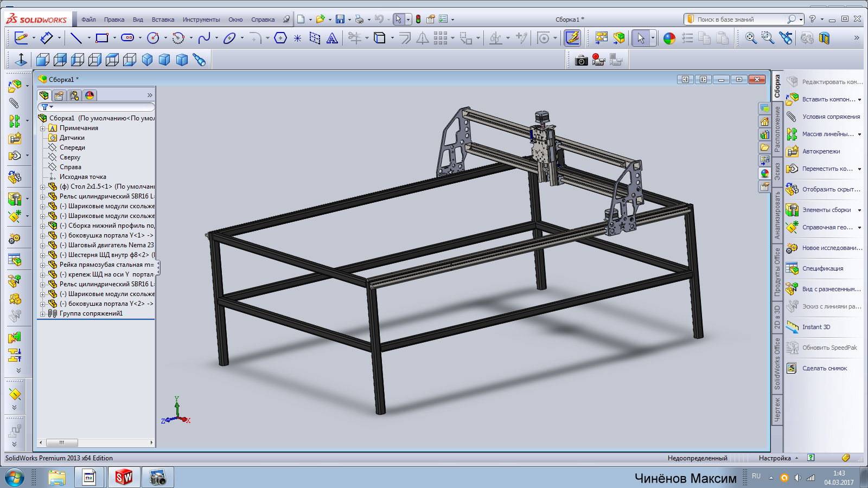Select the Spline sketch tool

click(204, 38)
